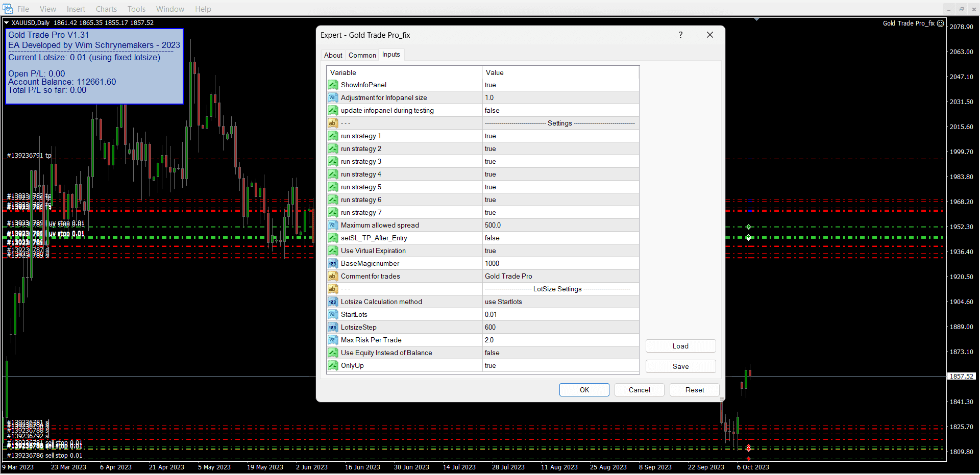Click the Load button

coord(680,346)
